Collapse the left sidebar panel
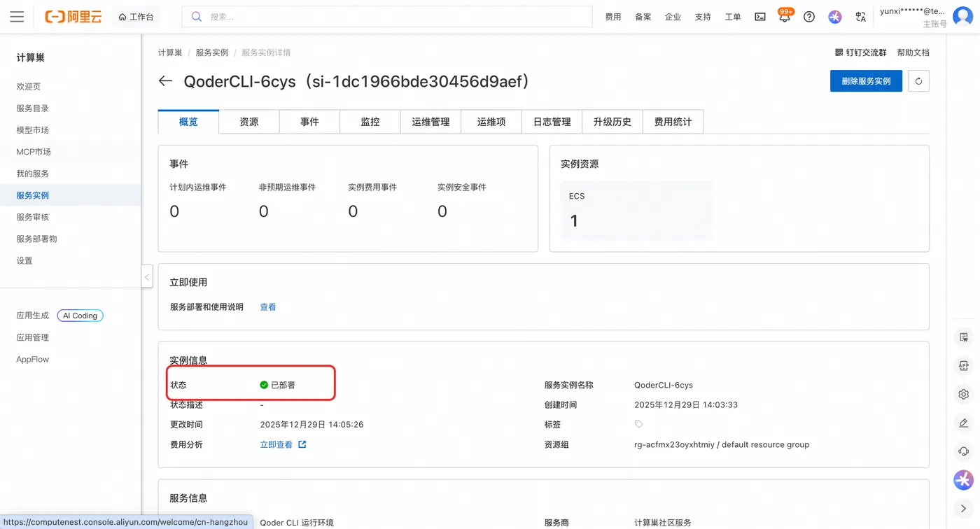This screenshot has width=980, height=529. point(147,277)
